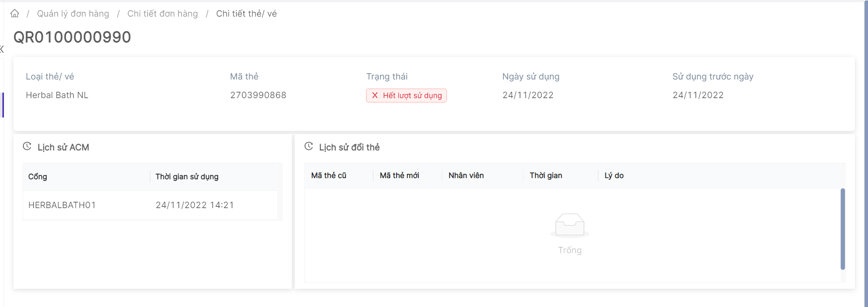
Task: Open the Chi tiết đơn hàng breadcrumb link
Action: [162, 14]
